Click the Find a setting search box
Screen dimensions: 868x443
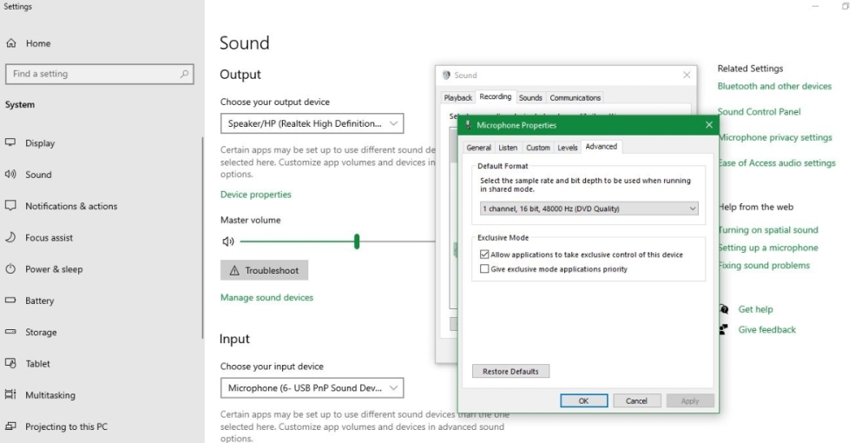tap(99, 75)
